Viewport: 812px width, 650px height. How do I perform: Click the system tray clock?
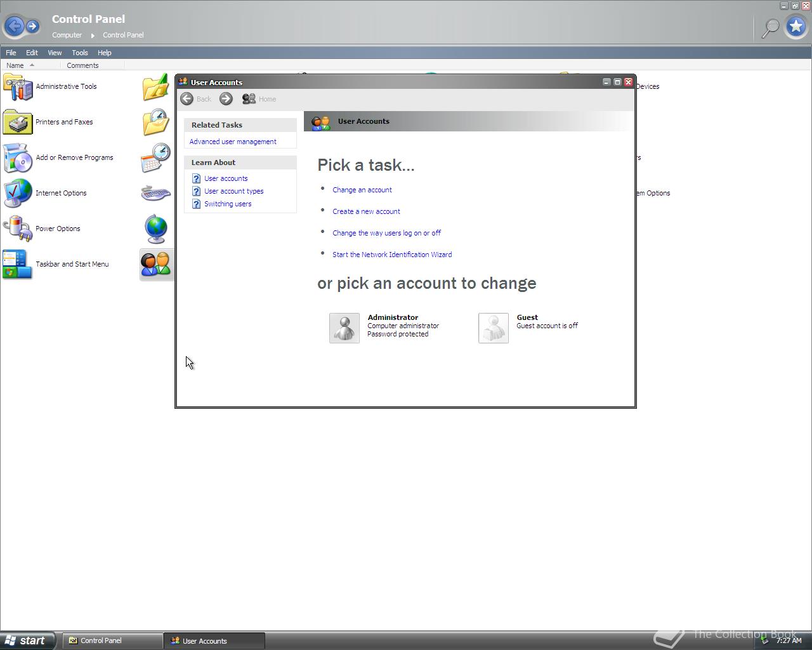pos(789,640)
